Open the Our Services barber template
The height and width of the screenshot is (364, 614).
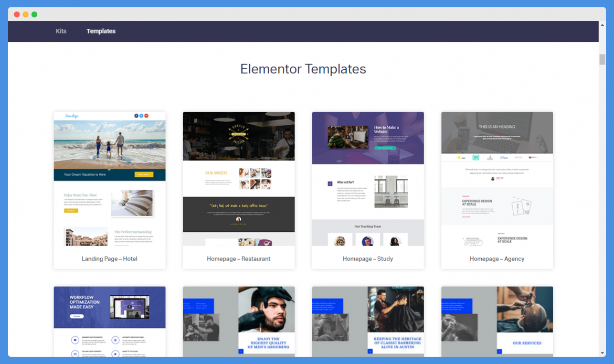point(497,322)
